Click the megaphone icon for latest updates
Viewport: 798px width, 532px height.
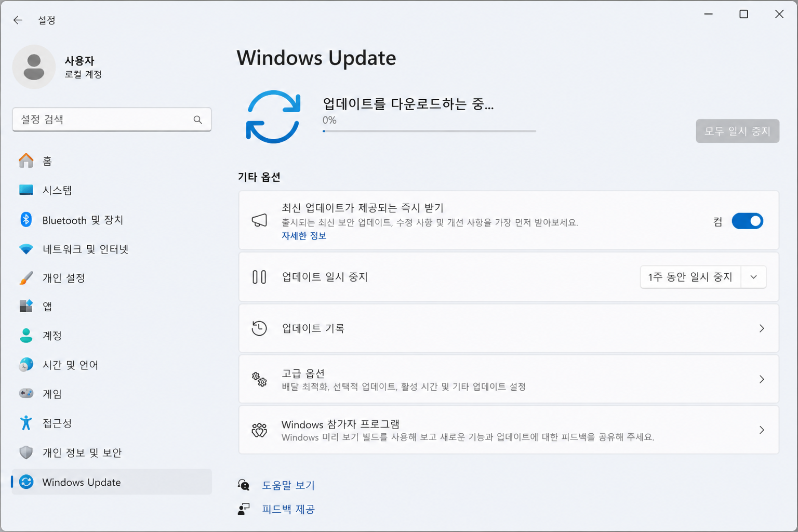coord(259,220)
